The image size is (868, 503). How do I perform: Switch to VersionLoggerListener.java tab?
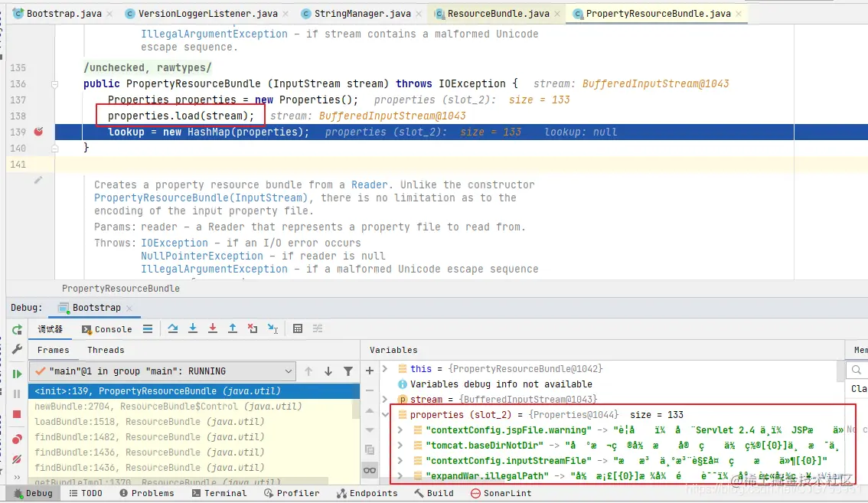pos(207,13)
